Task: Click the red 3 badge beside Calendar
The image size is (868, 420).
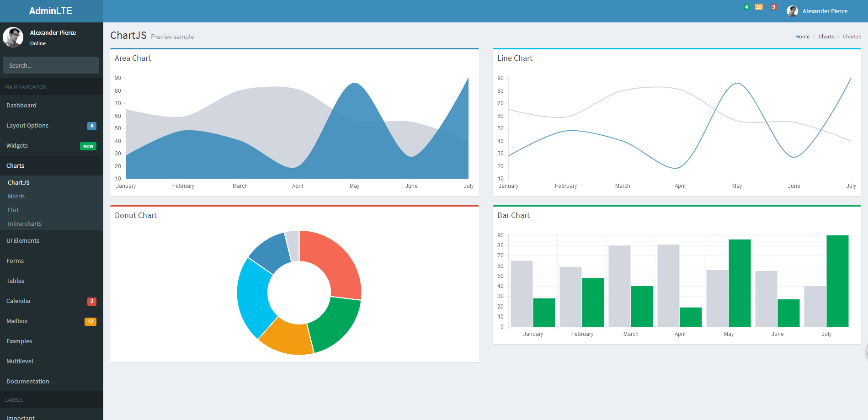Action: 92,301
